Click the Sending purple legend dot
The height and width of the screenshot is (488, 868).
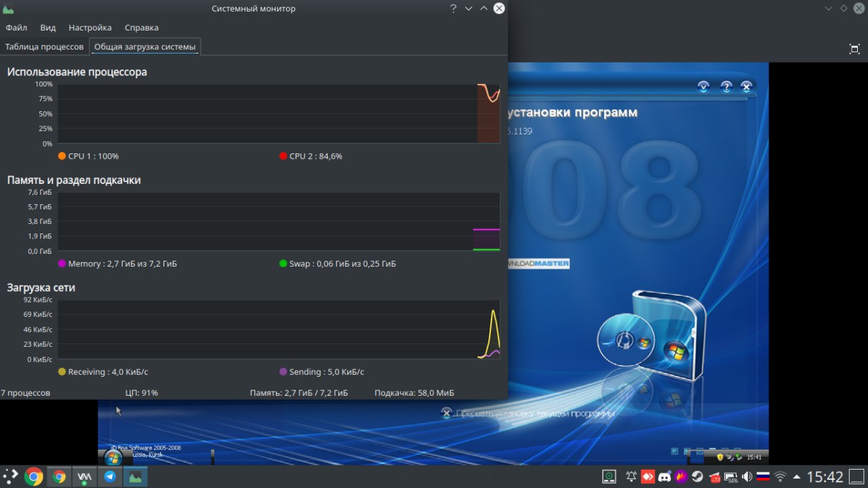point(283,372)
